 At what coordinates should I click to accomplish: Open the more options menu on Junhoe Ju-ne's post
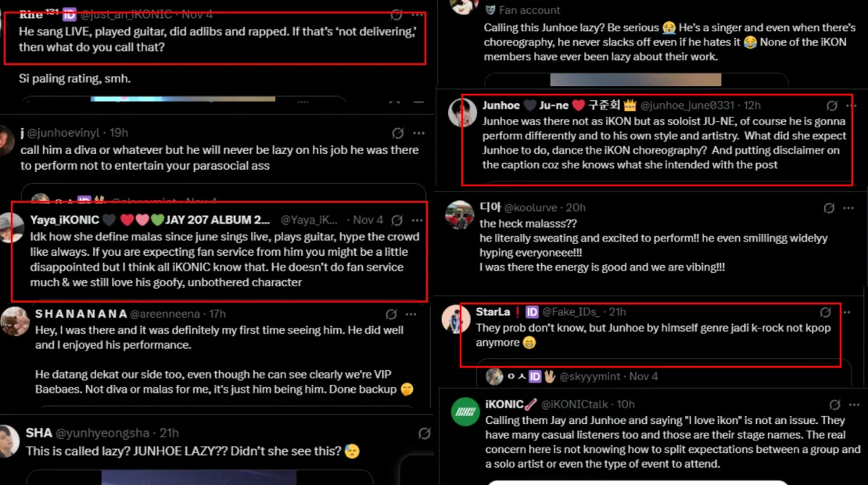854,106
